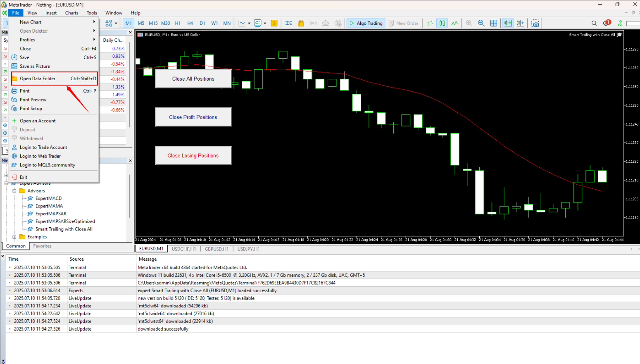Click the New Order toolbar button

click(404, 23)
